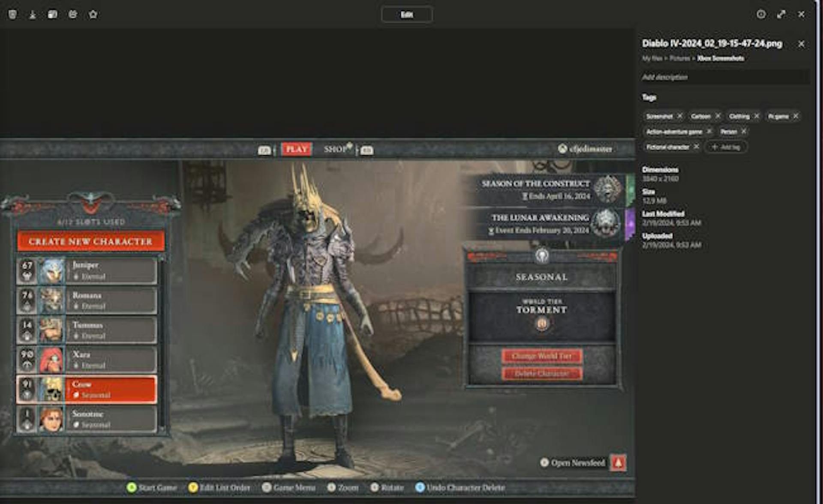The image size is (823, 504).
Task: Open the Pictures breadcrumb link
Action: (x=680, y=58)
